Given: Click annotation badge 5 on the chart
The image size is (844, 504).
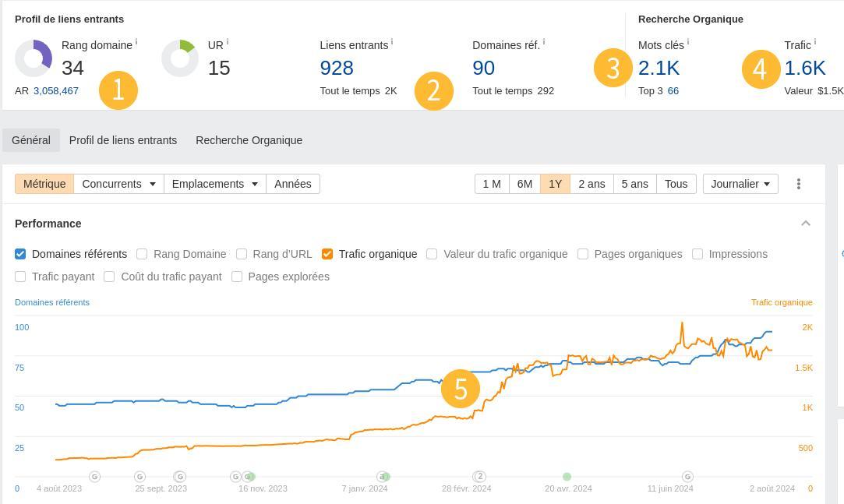Looking at the screenshot, I should coord(460,388).
